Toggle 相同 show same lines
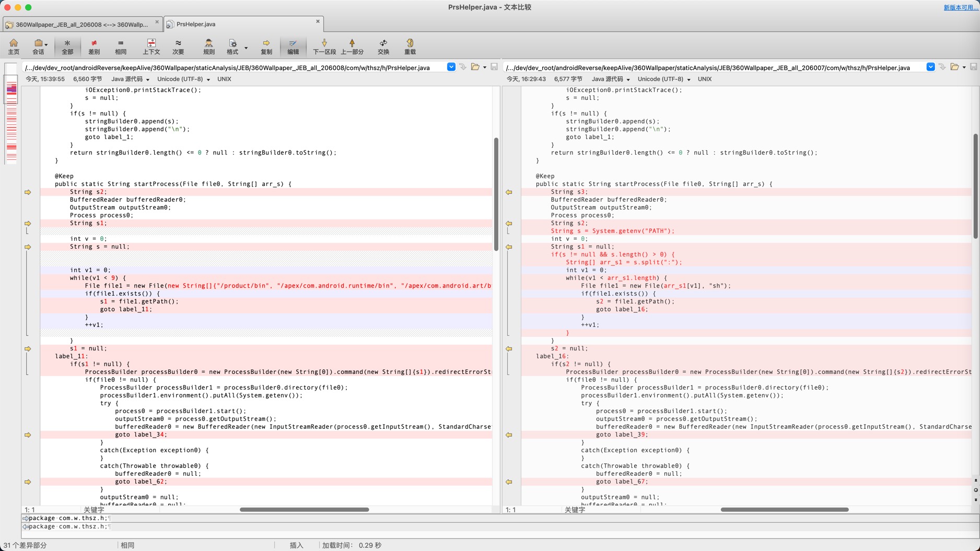Viewport: 980px width, 551px height. tap(121, 46)
